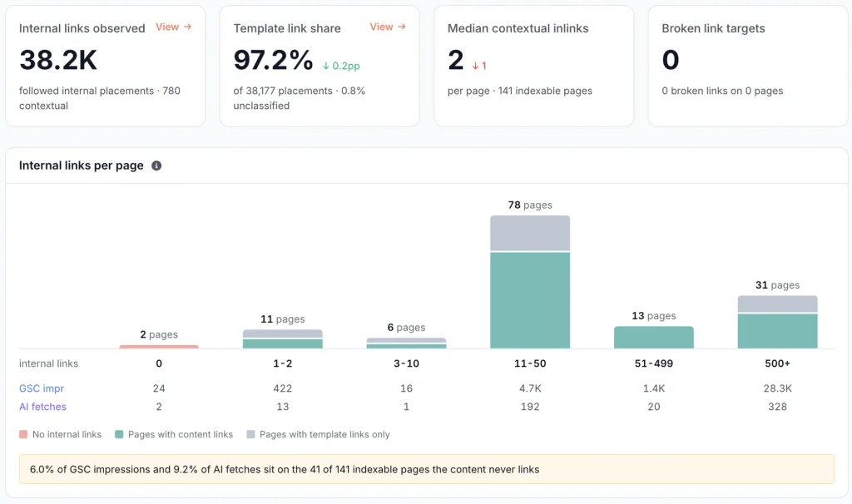Viewport: 852px width, 504px height.
Task: Click GSC impr value 1.4K
Action: tap(654, 388)
